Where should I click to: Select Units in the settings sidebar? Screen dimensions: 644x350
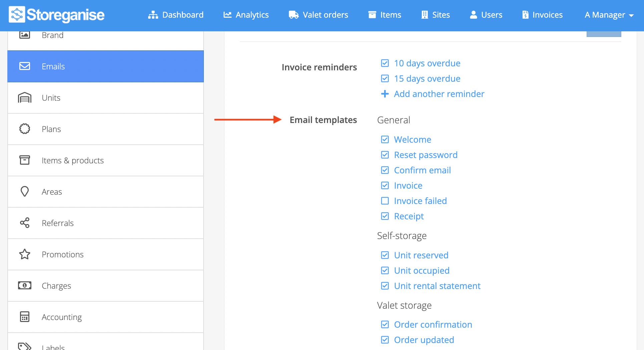[105, 98]
